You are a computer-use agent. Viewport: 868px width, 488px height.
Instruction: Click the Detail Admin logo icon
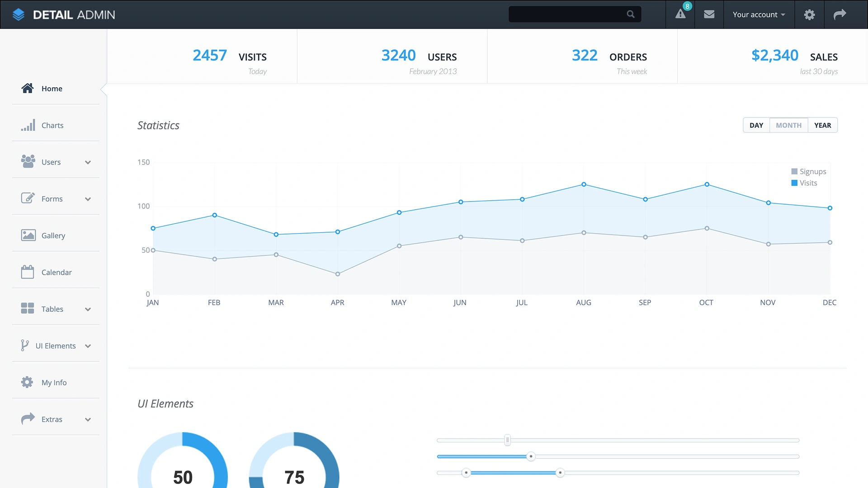click(19, 14)
